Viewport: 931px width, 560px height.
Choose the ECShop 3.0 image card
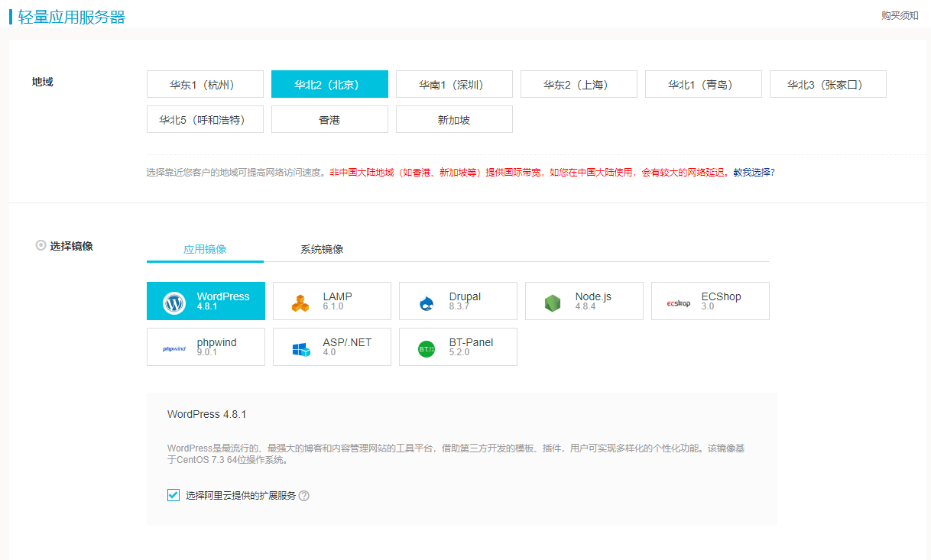point(710,301)
